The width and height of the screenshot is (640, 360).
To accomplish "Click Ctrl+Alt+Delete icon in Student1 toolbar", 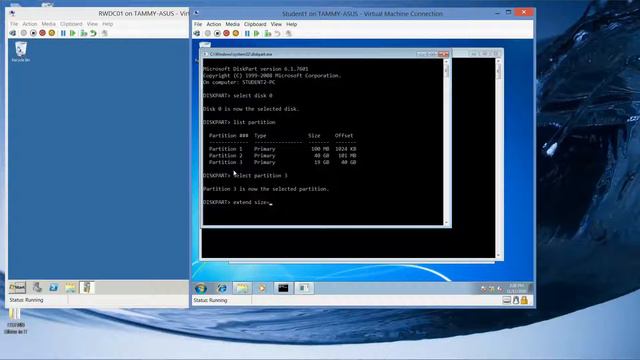I will pos(197,33).
